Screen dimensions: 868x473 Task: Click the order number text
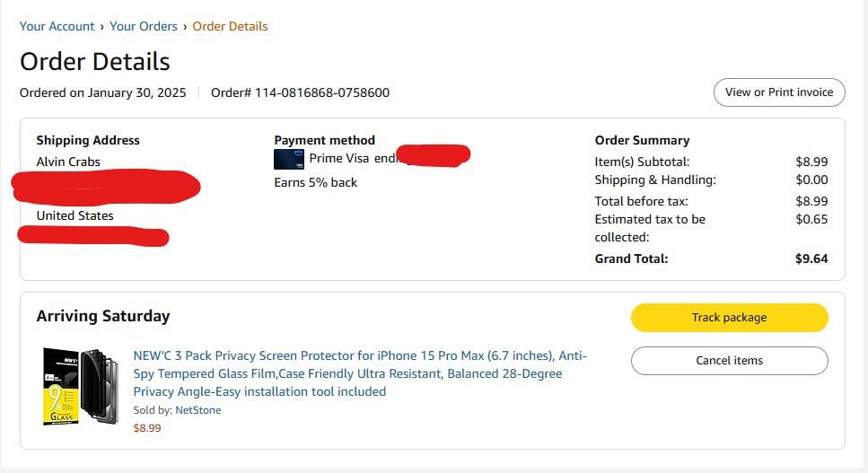click(300, 92)
